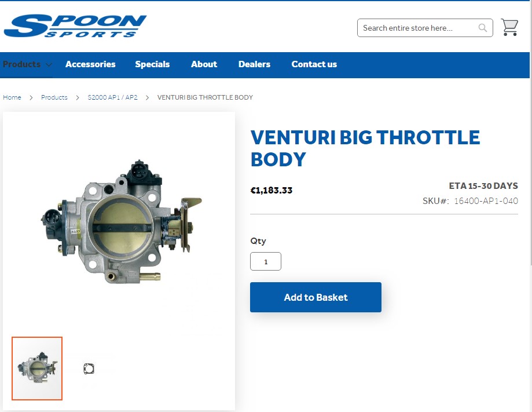
Task: Click the Add to Basket button
Action: [x=315, y=297]
